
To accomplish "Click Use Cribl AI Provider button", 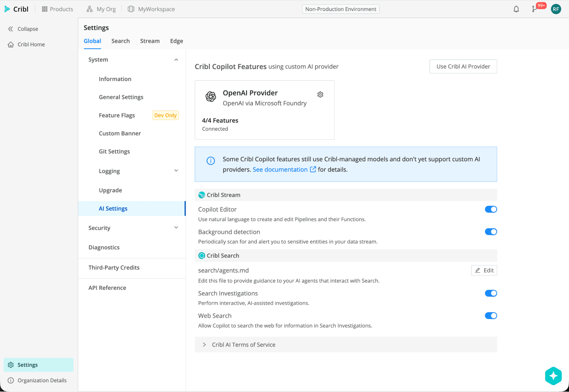I will point(463,66).
